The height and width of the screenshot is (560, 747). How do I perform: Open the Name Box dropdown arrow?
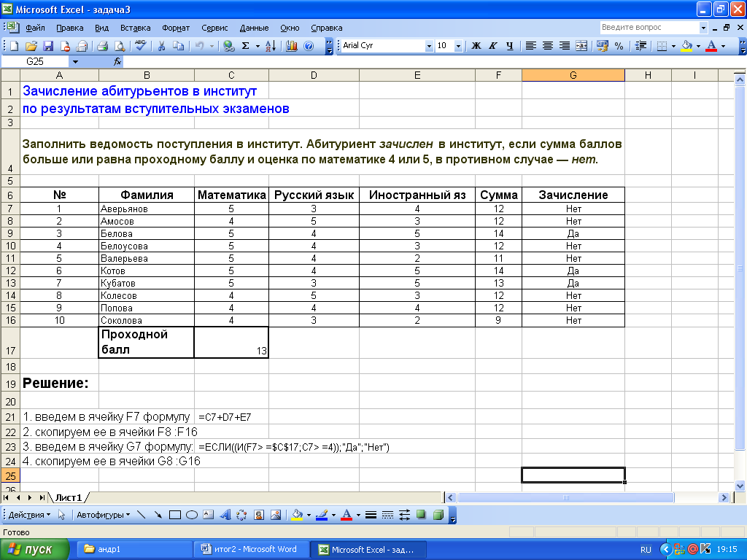tap(75, 61)
